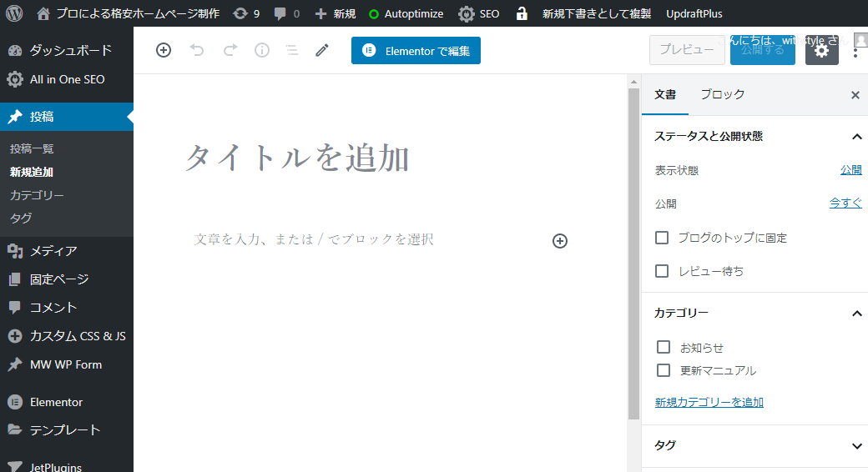Click the inline add block plus icon
This screenshot has width=868, height=472.
560,241
